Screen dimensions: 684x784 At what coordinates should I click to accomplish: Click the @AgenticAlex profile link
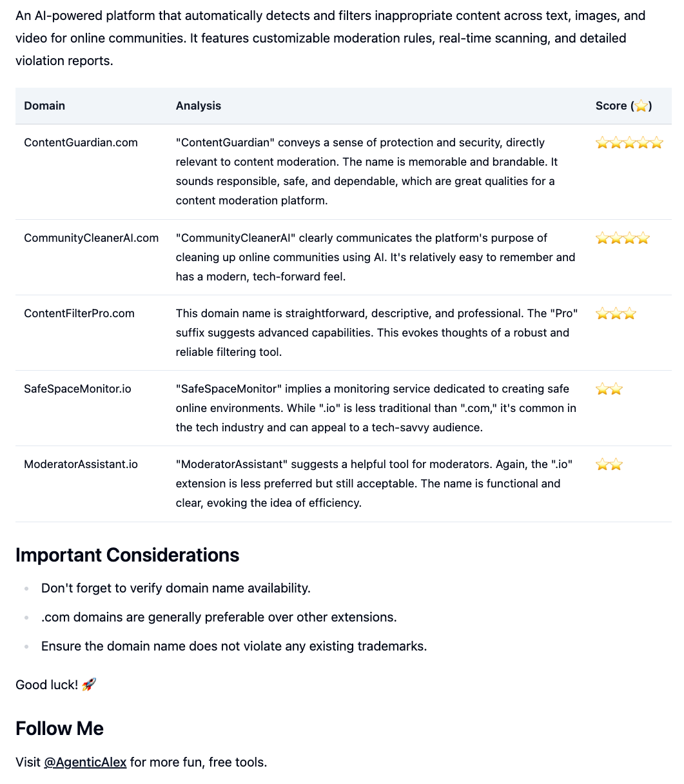tap(85, 762)
